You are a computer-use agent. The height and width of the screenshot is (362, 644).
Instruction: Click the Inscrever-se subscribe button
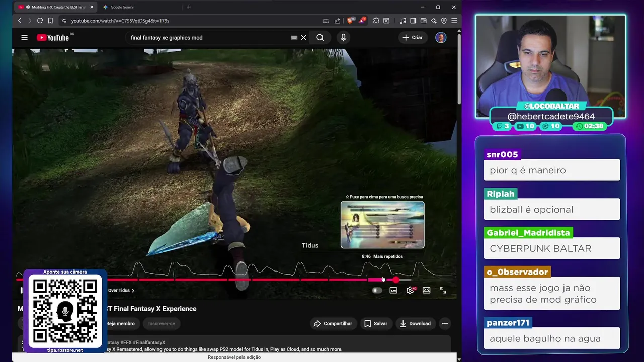162,323
